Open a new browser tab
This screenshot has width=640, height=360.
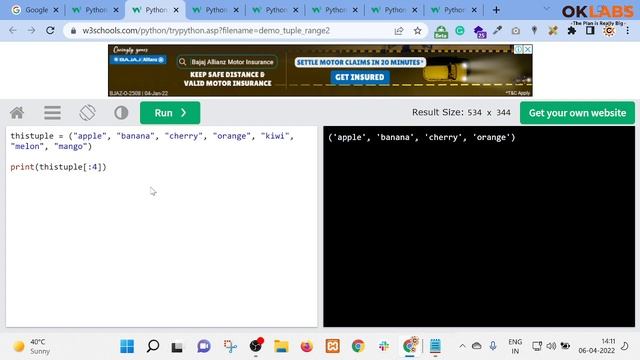point(496,10)
